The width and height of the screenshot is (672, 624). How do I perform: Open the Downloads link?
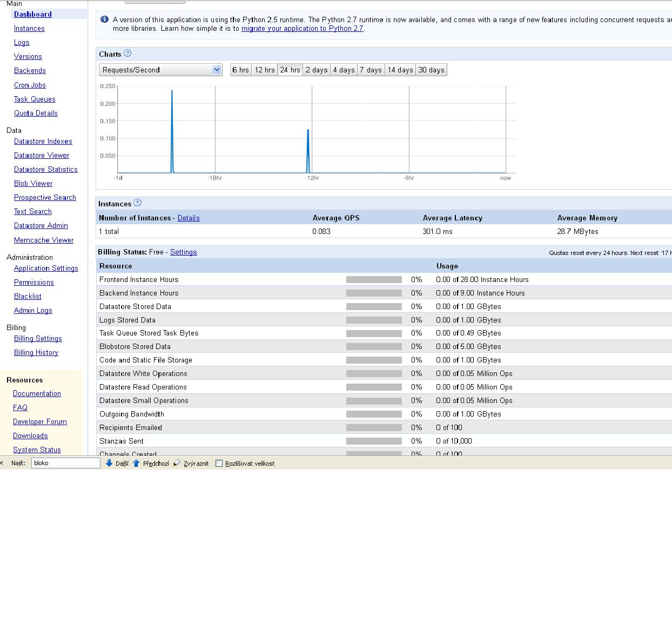[x=30, y=435]
